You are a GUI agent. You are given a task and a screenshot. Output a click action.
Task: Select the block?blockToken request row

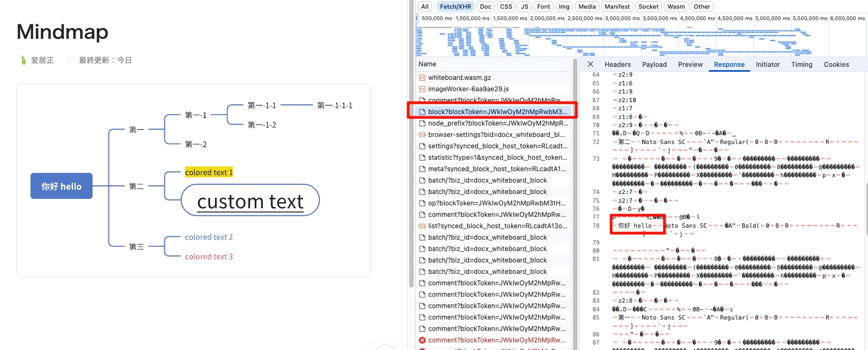pyautogui.click(x=497, y=112)
